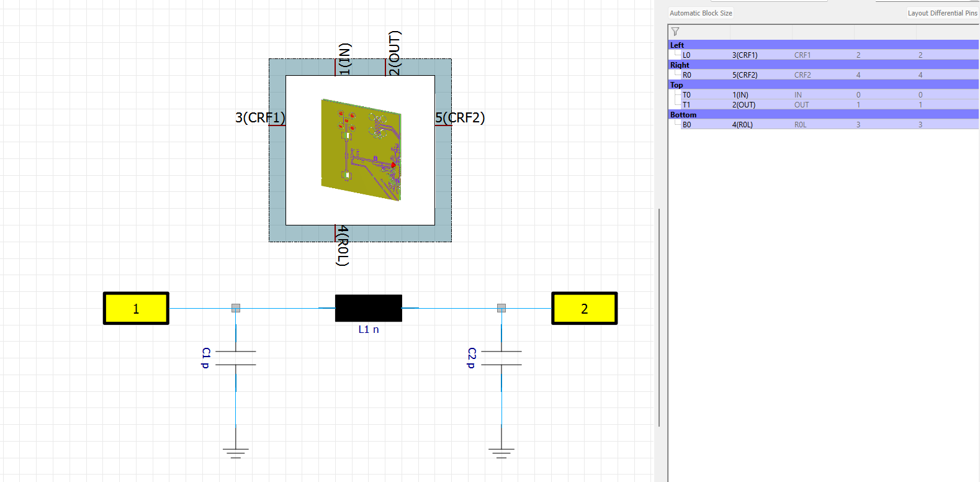Click the 4(R0L) cell in the table
This screenshot has height=482, width=980.
[742, 124]
